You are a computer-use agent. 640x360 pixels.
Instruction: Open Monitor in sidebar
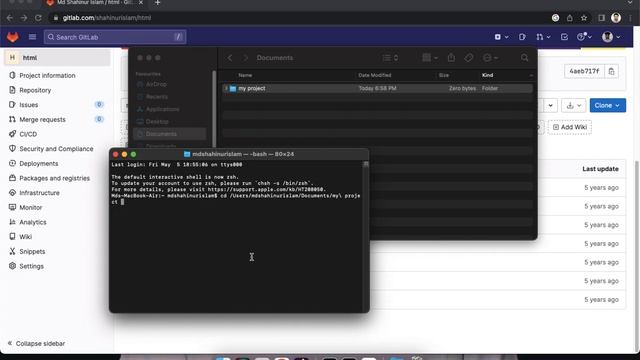coord(31,208)
